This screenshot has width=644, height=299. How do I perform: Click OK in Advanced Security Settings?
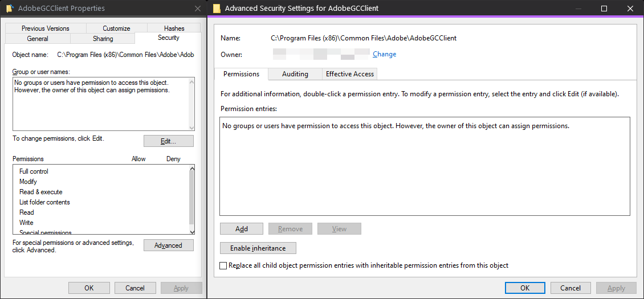525,288
